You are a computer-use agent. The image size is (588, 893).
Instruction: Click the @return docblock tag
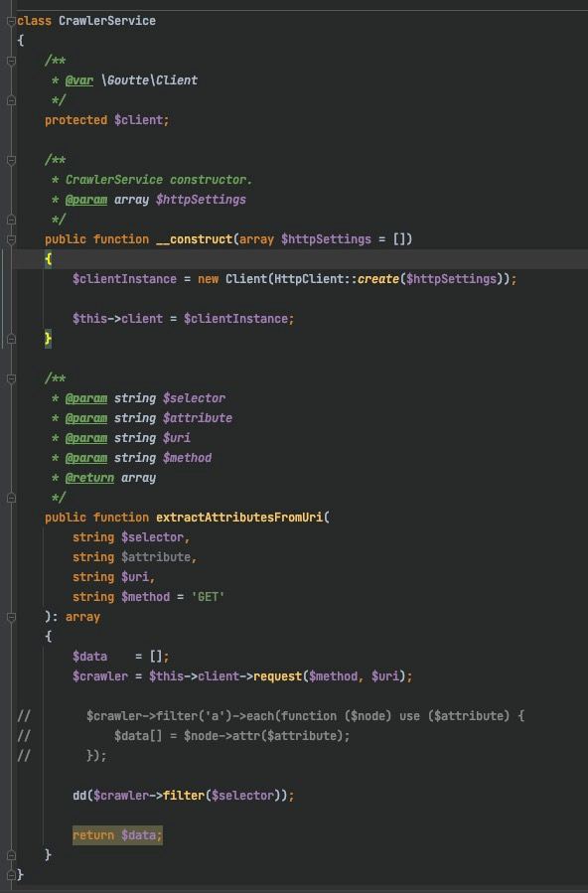click(x=89, y=478)
